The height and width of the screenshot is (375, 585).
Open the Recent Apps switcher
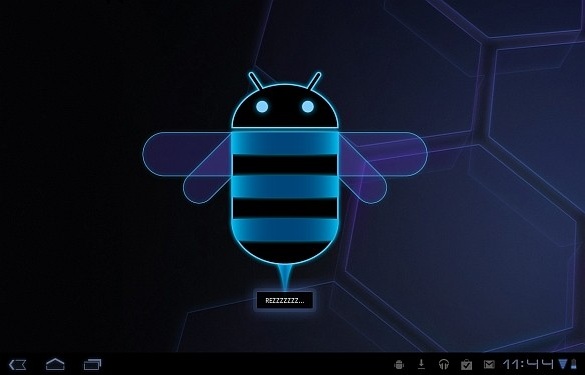[x=92, y=364]
